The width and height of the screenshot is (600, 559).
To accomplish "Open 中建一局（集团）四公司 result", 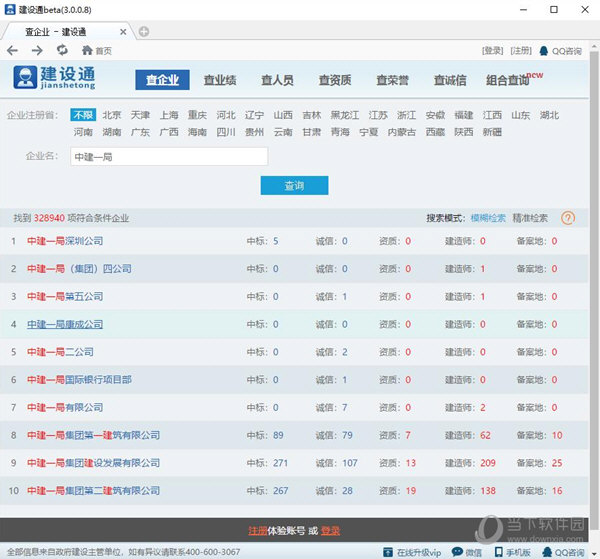I will (79, 269).
